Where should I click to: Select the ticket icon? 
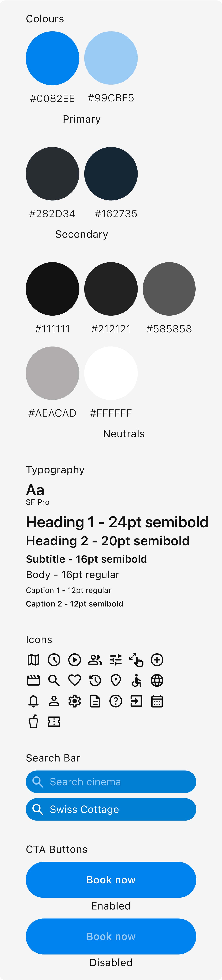(x=54, y=721)
